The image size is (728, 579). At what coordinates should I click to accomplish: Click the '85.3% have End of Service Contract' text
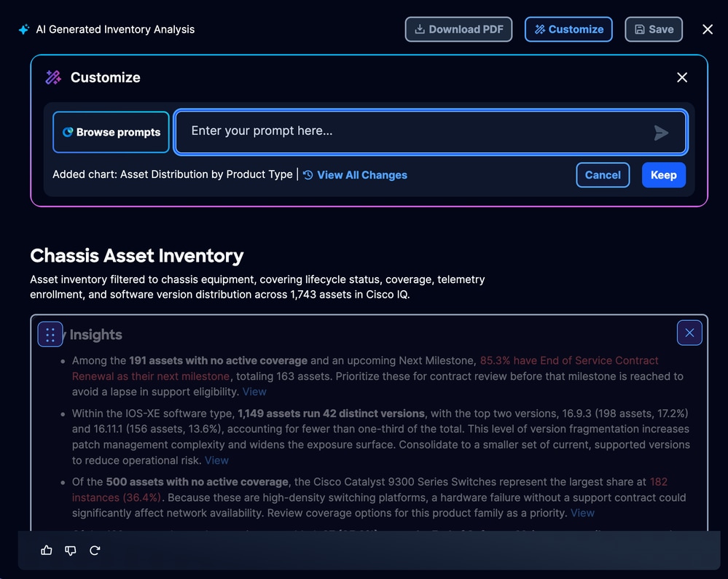[568, 360]
